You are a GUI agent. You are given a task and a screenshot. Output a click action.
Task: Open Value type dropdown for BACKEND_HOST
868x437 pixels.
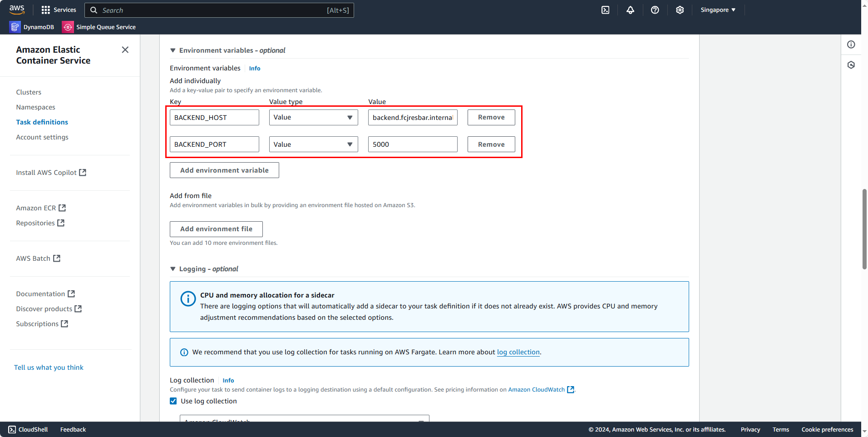point(313,117)
